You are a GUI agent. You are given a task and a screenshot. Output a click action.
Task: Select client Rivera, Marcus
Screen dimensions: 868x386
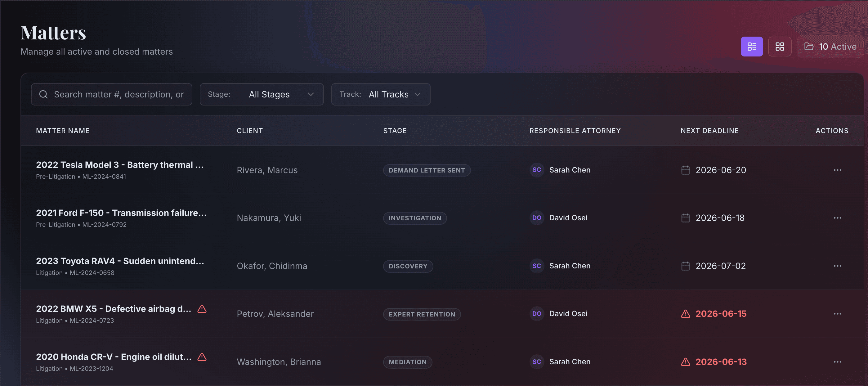[x=267, y=170]
